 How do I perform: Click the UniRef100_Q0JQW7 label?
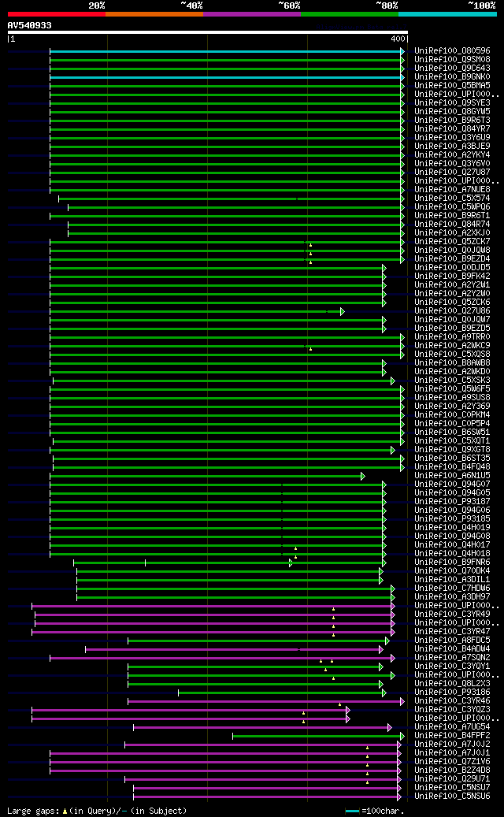[452, 319]
